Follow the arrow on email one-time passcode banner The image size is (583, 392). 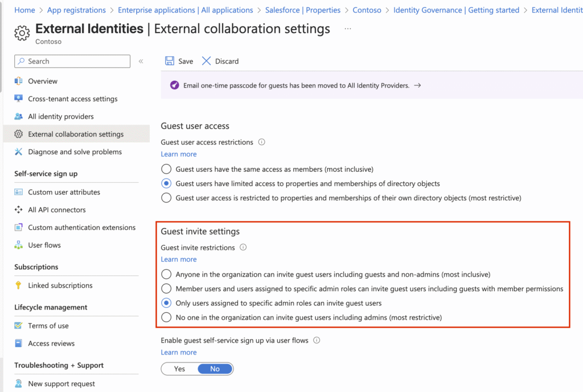417,85
